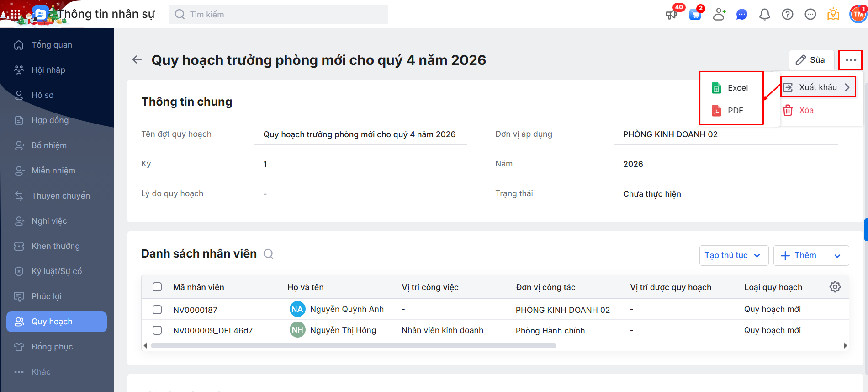This screenshot has height=392, width=868.
Task: Click the help question mark icon
Action: (x=787, y=15)
